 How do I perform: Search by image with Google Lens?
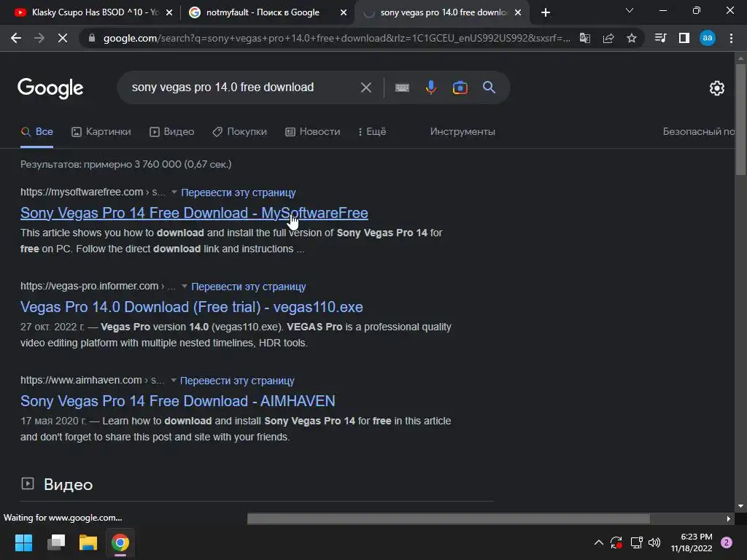click(460, 87)
